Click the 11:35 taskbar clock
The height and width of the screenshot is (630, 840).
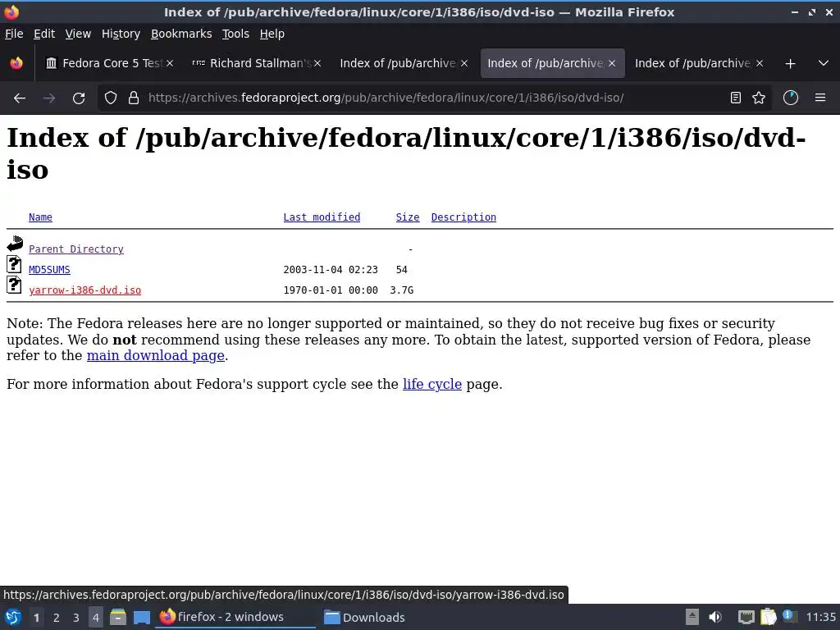[820, 617]
